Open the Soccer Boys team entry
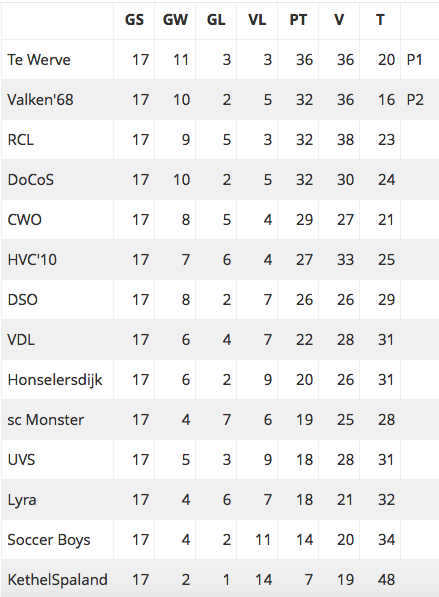This screenshot has width=439, height=597. [x=49, y=540]
